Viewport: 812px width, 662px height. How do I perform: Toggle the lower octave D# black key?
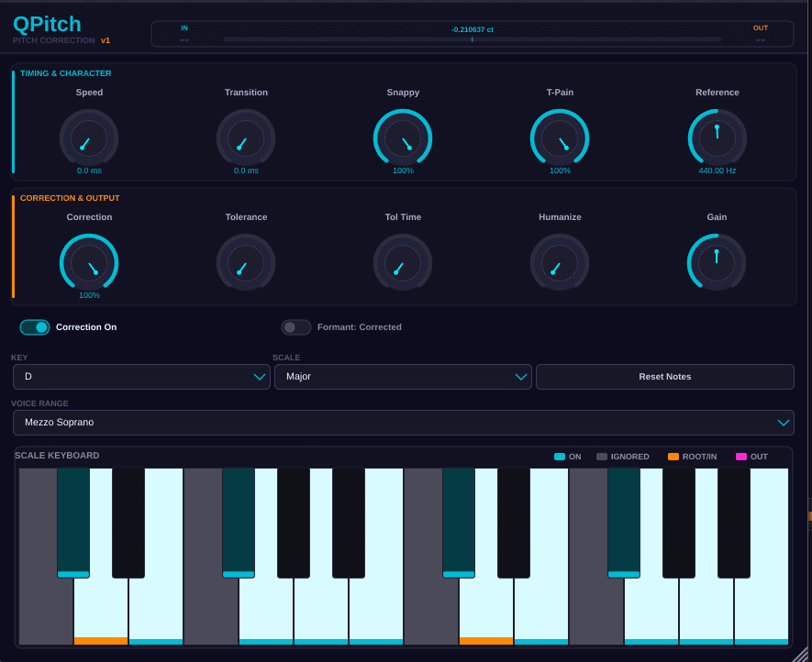pyautogui.click(x=128, y=523)
